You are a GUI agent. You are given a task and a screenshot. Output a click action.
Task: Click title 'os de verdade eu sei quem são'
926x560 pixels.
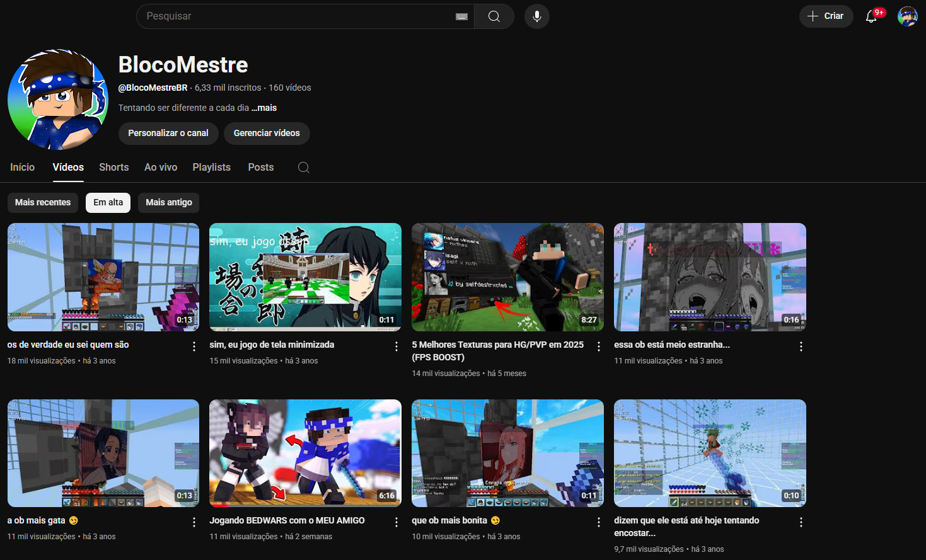[68, 345]
